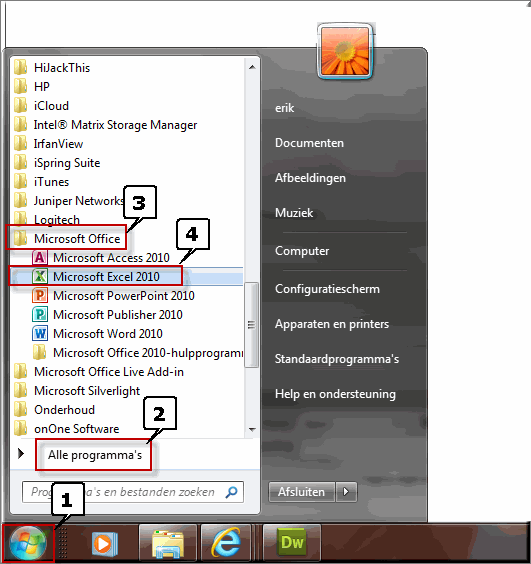The image size is (531, 564).
Task: Open the Windows Explorer taskbar icon
Action: [168, 543]
